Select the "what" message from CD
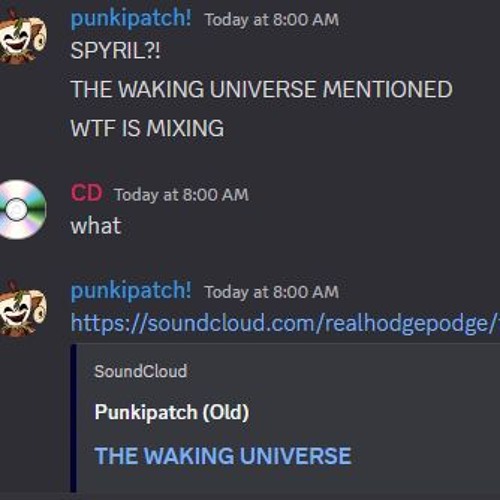The width and height of the screenshot is (500, 500). coord(96,226)
